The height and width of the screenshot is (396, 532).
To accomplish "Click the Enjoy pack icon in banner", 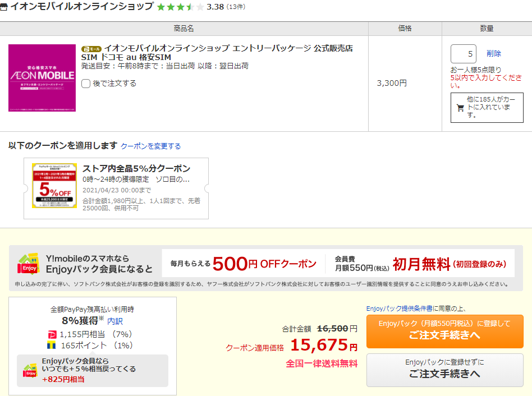I will pos(28,264).
